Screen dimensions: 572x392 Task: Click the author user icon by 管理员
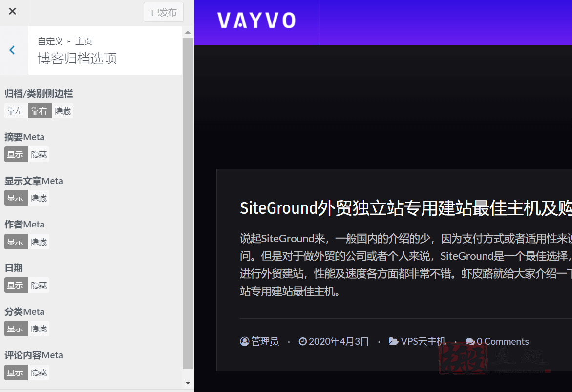point(244,341)
